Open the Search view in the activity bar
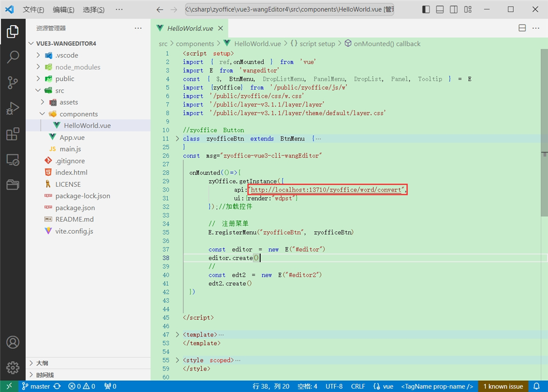 (x=13, y=56)
